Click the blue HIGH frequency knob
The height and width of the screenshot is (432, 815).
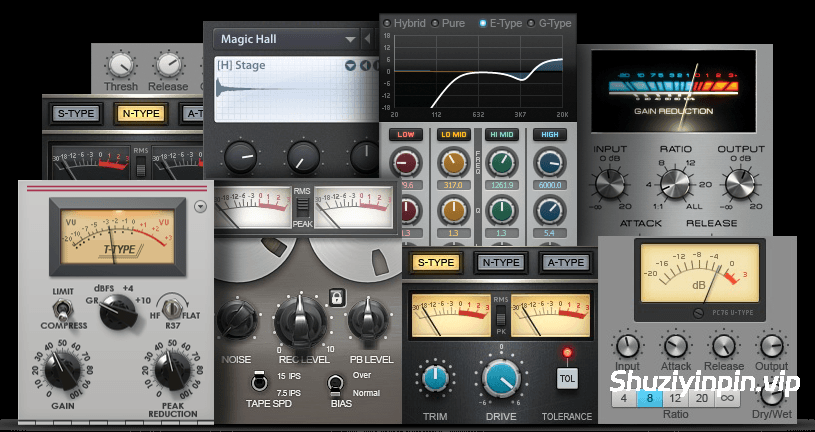click(x=550, y=162)
